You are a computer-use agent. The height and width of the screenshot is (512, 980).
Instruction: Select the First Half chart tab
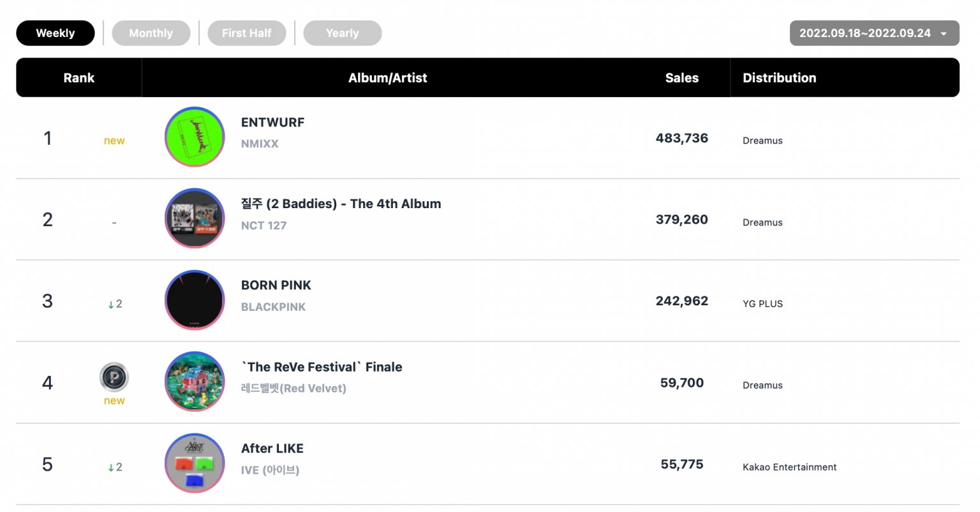coord(247,33)
